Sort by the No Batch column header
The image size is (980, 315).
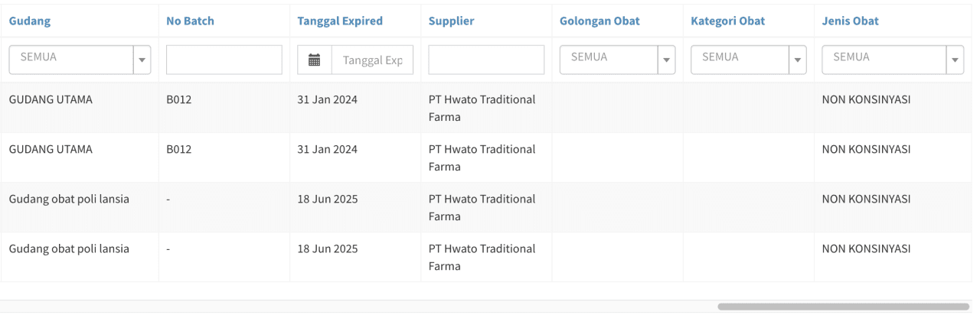tap(190, 21)
